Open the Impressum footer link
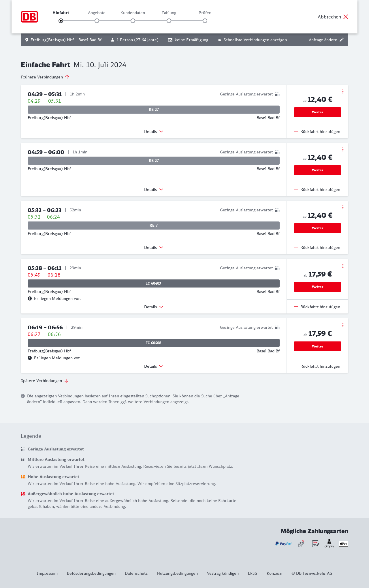Viewport: 369px width, 588px height. (47, 573)
